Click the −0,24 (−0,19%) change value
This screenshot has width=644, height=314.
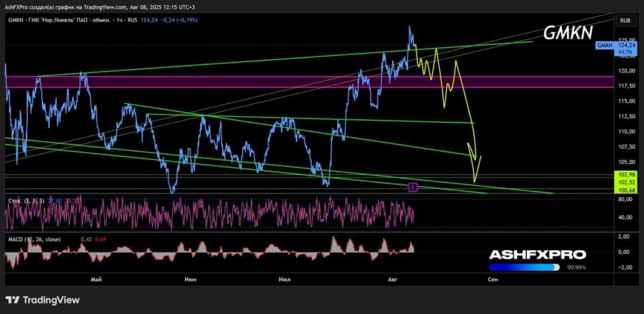(180, 20)
